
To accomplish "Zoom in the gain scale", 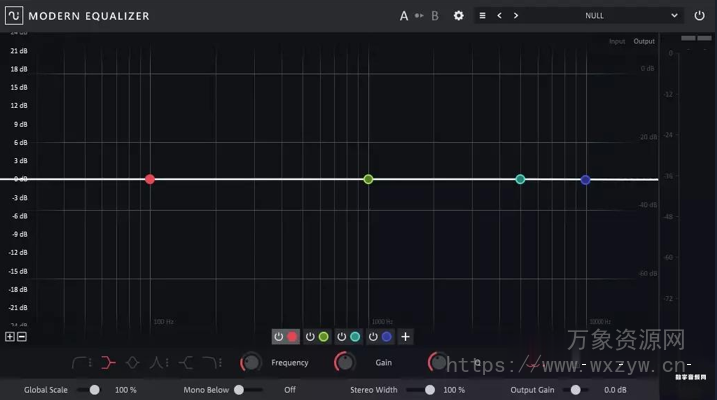I will [10, 337].
